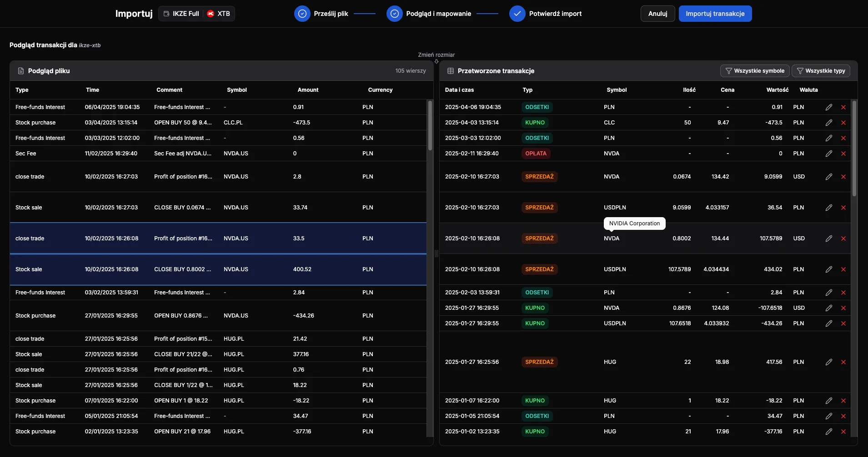This screenshot has height=457, width=868.
Task: Click the document icon beside Podgląd pliku
Action: tap(20, 70)
